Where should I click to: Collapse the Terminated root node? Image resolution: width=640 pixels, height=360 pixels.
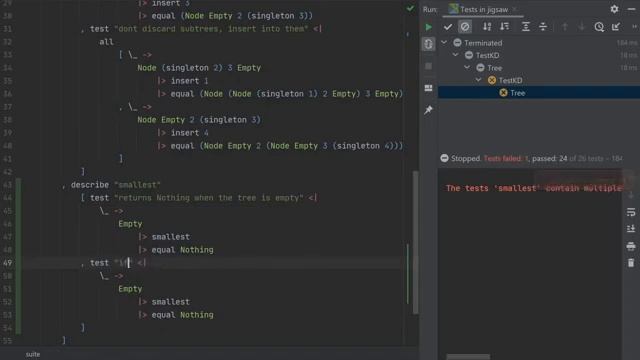pyautogui.click(x=444, y=42)
